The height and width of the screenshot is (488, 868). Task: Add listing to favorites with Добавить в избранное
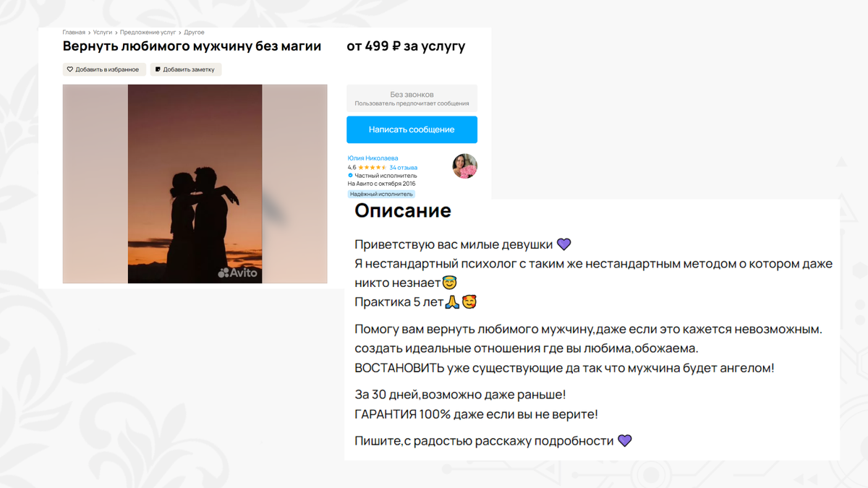(x=104, y=69)
